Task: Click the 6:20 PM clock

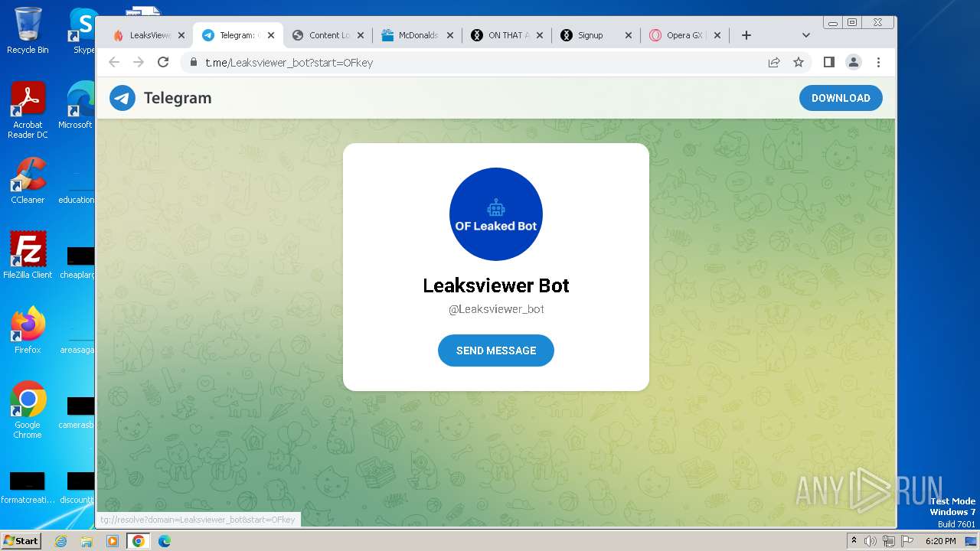Action: 940,541
